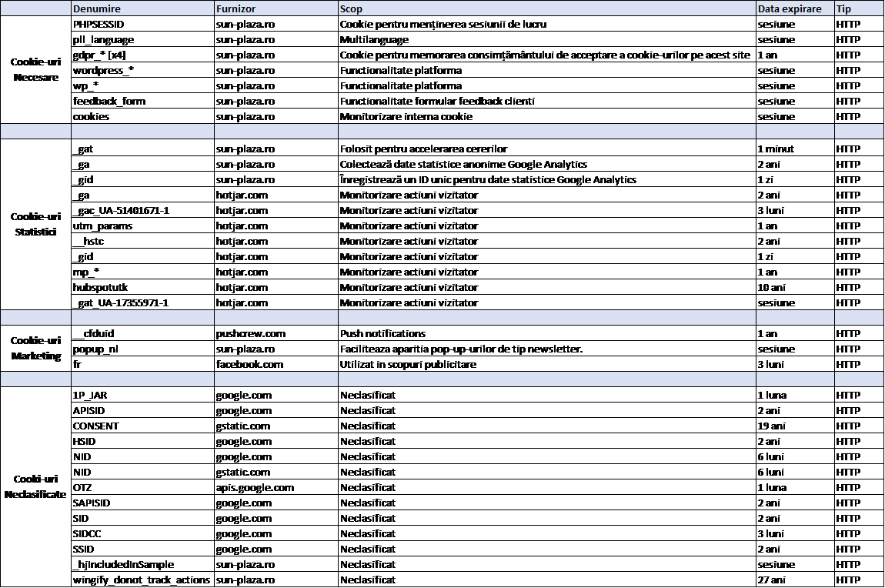
Task: Click the 'Functionalitate formular feedback clienti' cell
Action: [x=547, y=101]
